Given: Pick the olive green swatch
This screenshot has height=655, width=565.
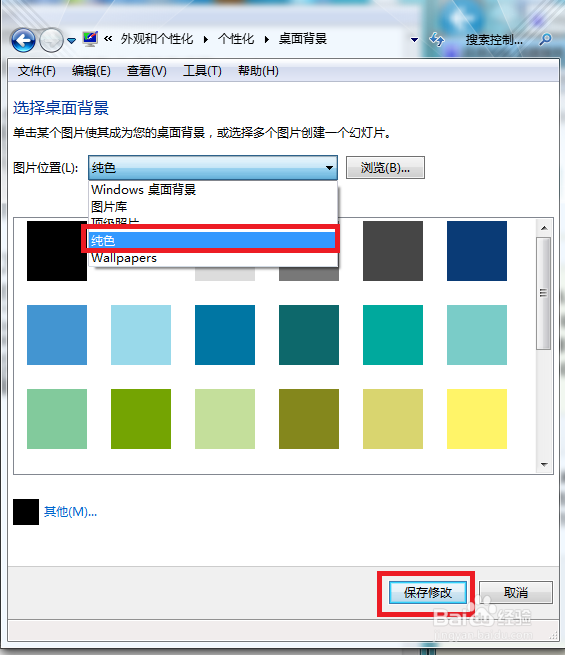Looking at the screenshot, I should click(309, 419).
